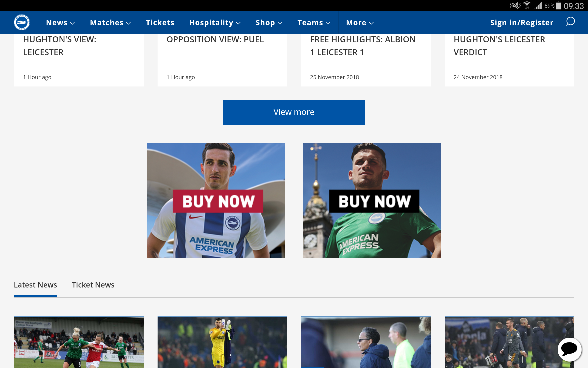Expand the More dropdown menu
588x368 pixels.
click(x=360, y=23)
